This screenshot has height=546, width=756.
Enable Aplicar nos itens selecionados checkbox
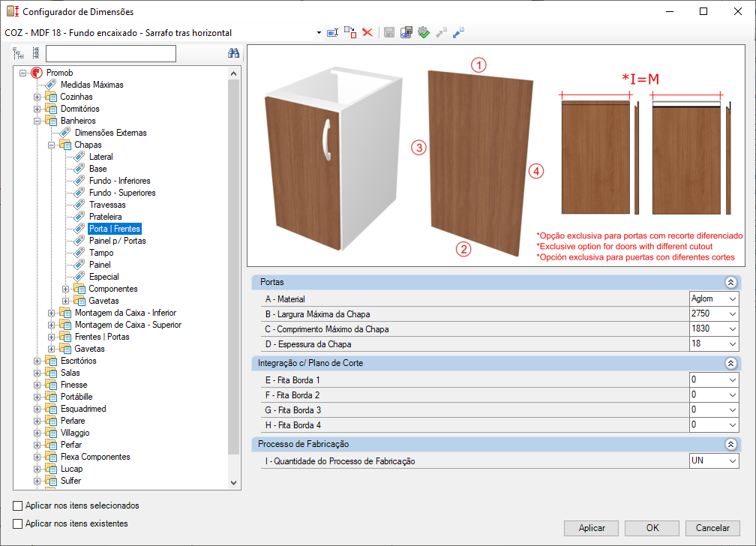pos(18,505)
